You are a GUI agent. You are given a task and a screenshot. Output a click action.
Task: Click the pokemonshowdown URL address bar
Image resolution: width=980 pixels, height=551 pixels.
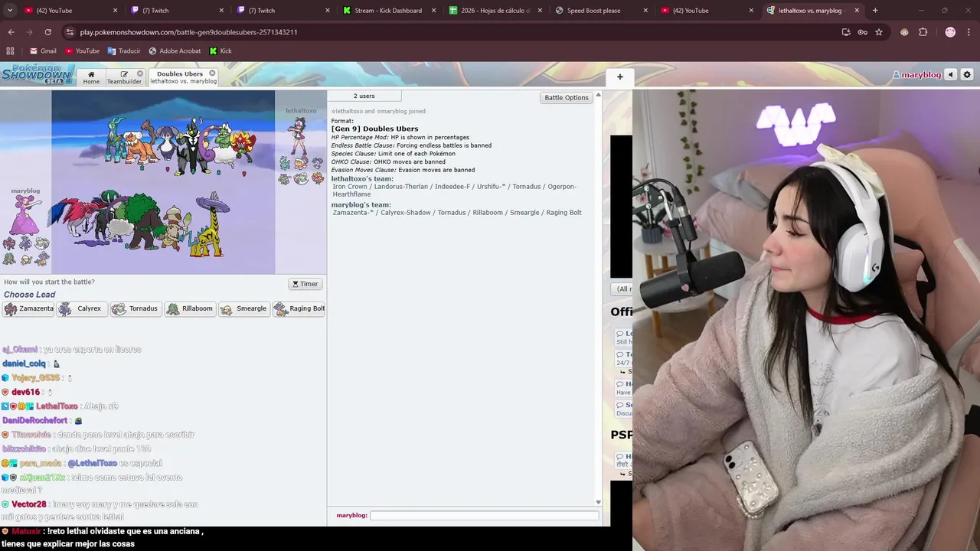[x=188, y=32]
